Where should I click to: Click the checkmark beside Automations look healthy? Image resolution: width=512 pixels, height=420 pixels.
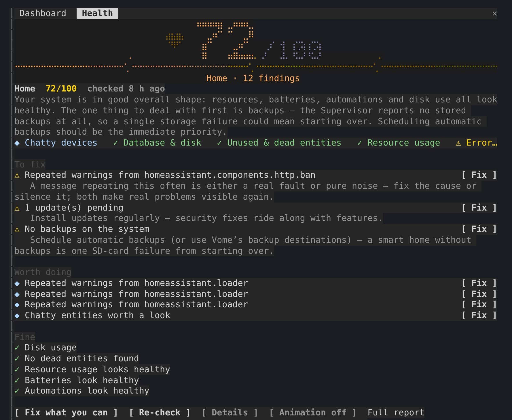tap(17, 391)
